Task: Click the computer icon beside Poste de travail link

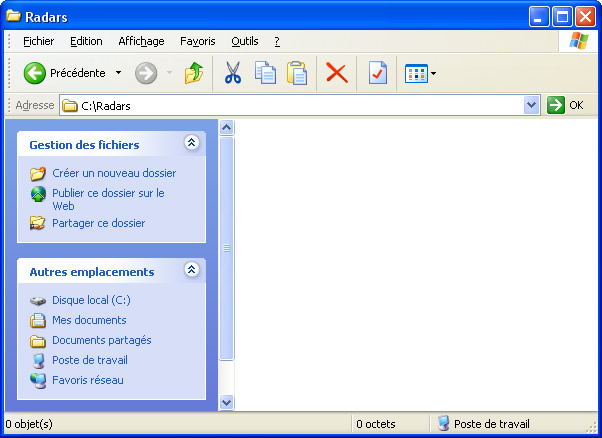Action: pyautogui.click(x=38, y=361)
